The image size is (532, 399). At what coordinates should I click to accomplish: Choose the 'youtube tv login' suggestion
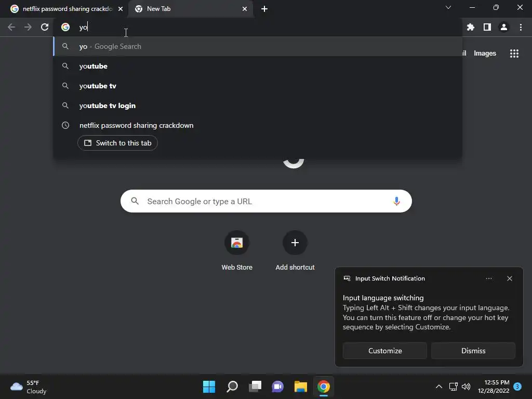pos(258,105)
